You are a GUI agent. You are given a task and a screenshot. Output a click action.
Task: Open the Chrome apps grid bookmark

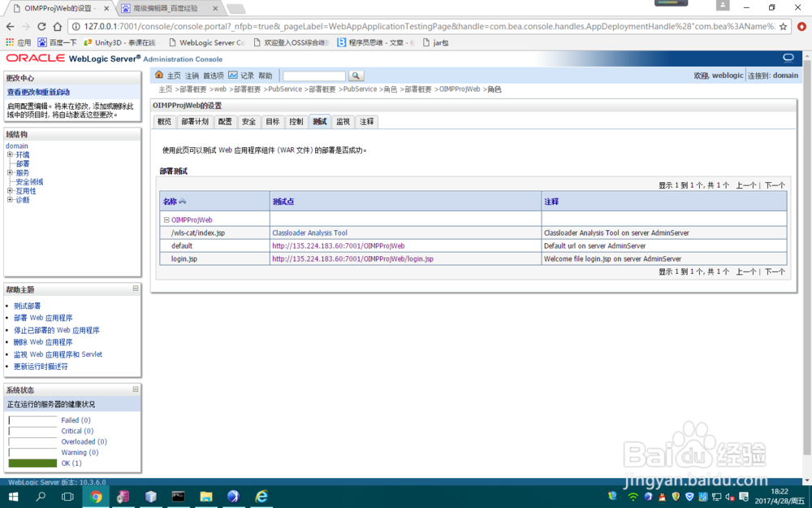pyautogui.click(x=18, y=42)
